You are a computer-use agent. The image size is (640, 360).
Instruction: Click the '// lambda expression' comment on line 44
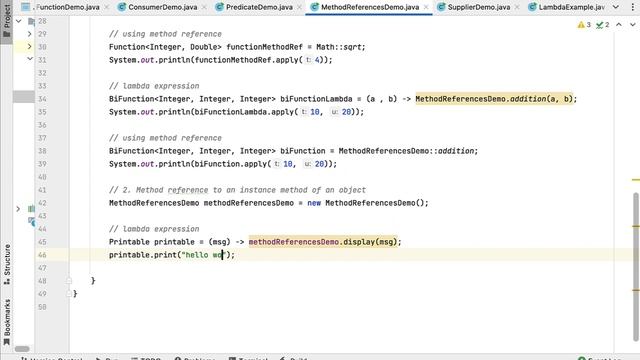pos(154,229)
